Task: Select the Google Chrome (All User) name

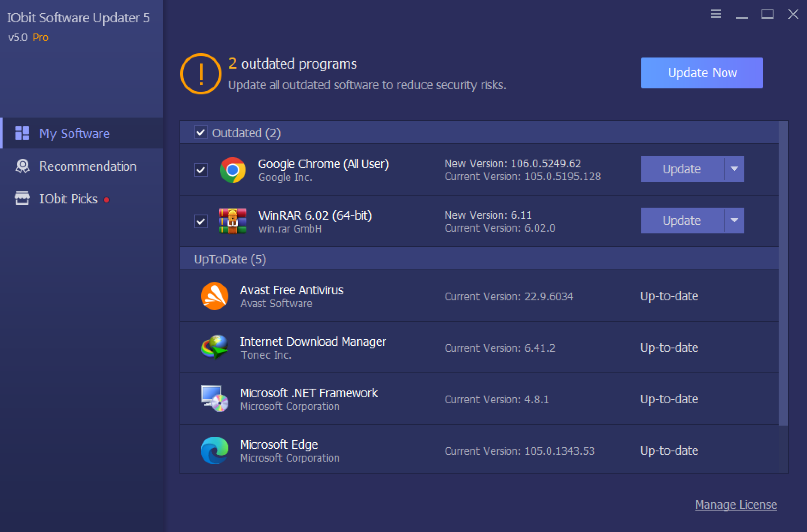Action: pyautogui.click(x=323, y=164)
